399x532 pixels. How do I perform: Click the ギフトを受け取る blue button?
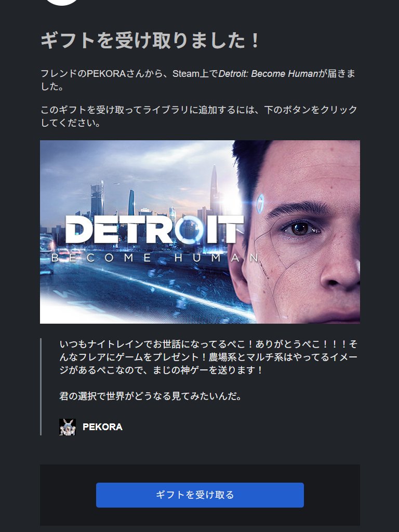click(200, 495)
